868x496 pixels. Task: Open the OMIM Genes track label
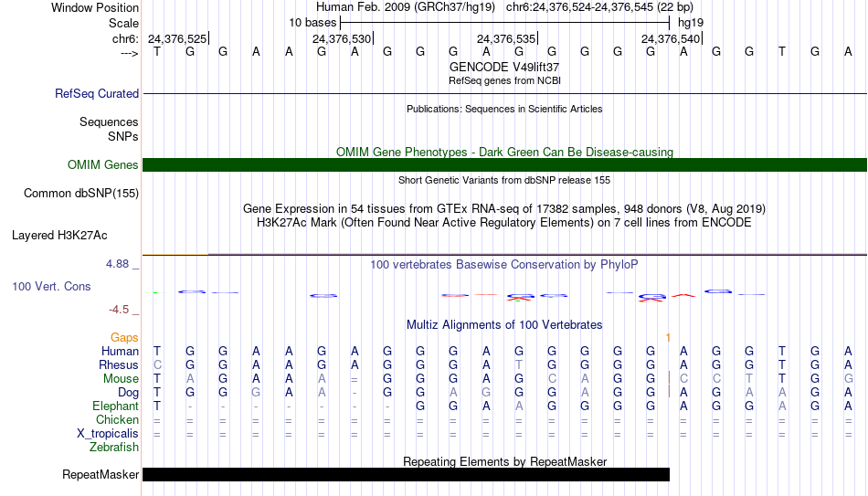tap(102, 165)
